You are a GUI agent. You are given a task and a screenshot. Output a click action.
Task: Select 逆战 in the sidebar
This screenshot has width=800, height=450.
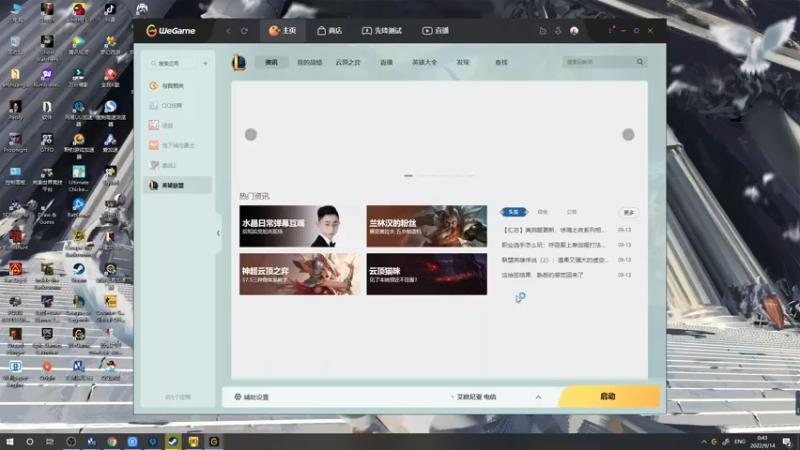(x=177, y=126)
